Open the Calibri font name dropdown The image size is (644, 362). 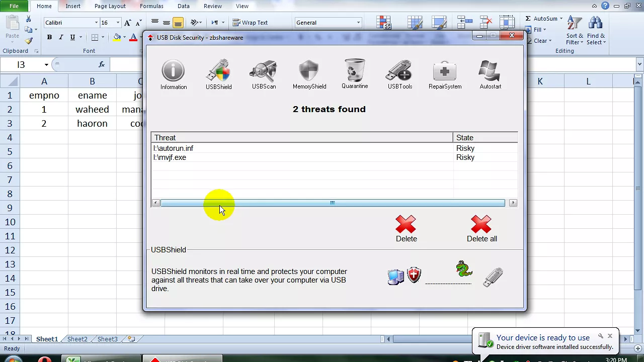96,23
